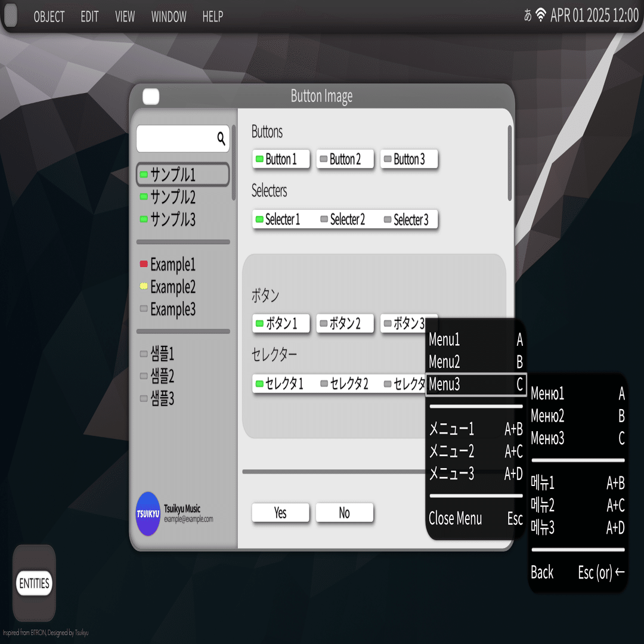The image size is (644, 644).
Task: Toggle ボタン1
Action: click(x=281, y=323)
